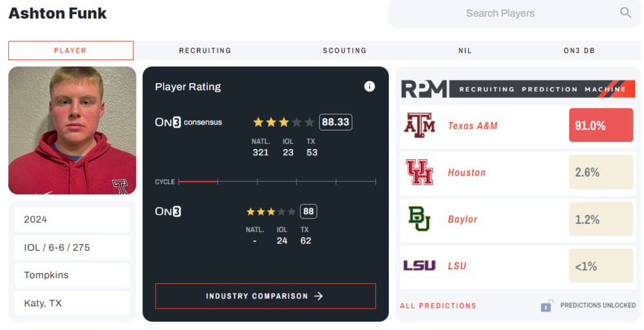Open the All Predictions link
The image size is (644, 330).
pyautogui.click(x=438, y=306)
